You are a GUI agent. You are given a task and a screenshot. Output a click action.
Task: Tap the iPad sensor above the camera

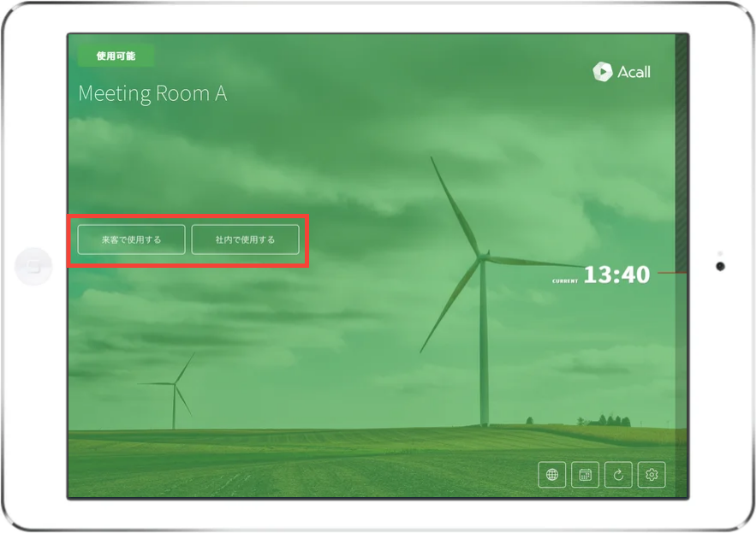coord(720,253)
